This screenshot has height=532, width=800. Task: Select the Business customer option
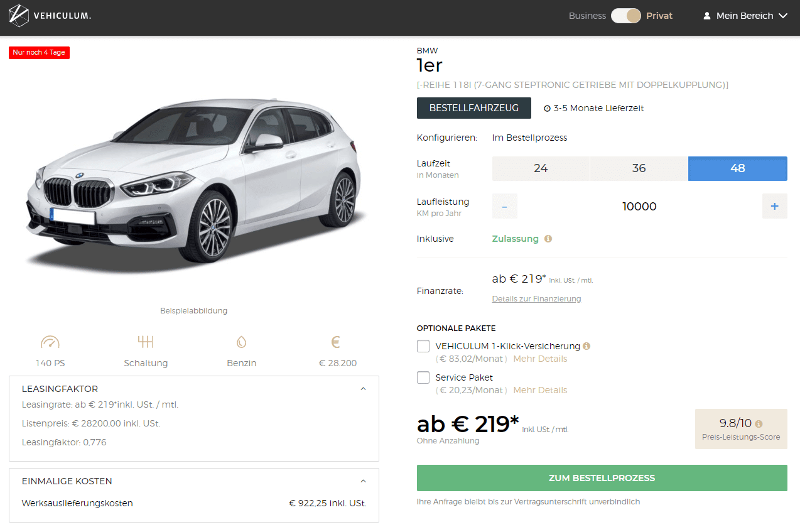[587, 16]
